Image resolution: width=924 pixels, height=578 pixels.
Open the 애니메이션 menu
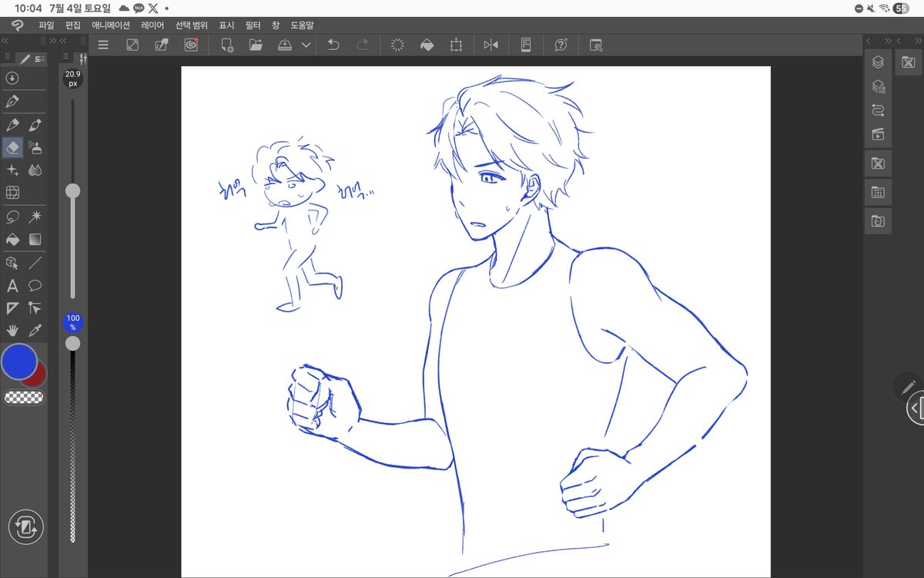click(x=111, y=25)
